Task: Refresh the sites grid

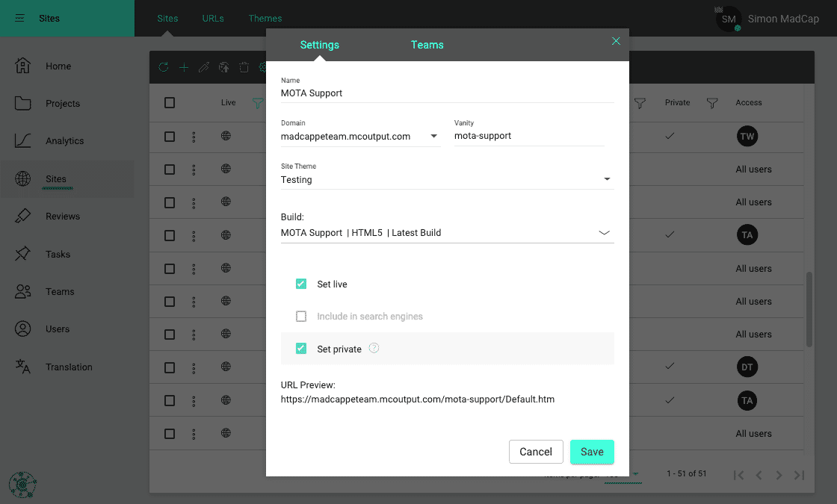Action: (x=164, y=67)
